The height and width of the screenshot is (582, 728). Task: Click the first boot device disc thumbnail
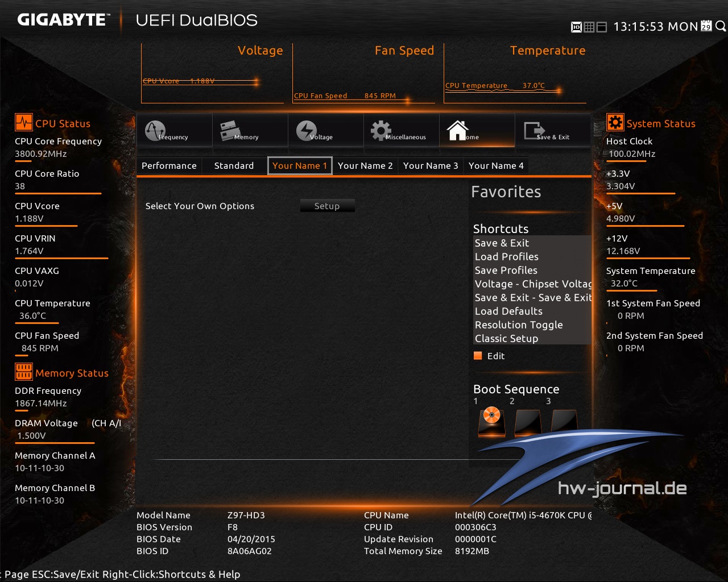point(491,417)
